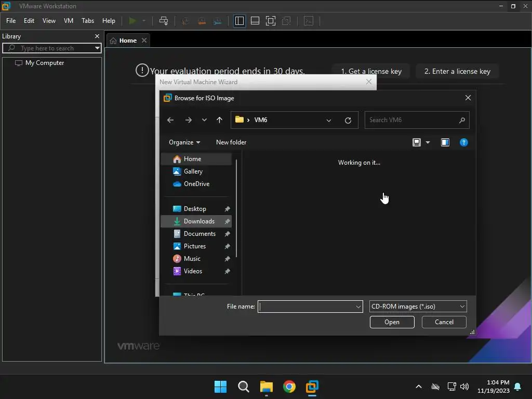The image size is (532, 399).
Task: Click the change view icon
Action: 416,142
